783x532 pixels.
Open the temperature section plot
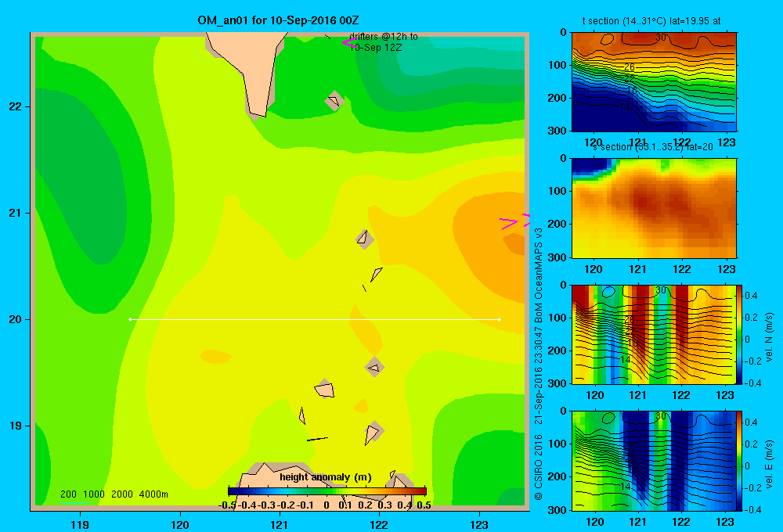click(654, 82)
